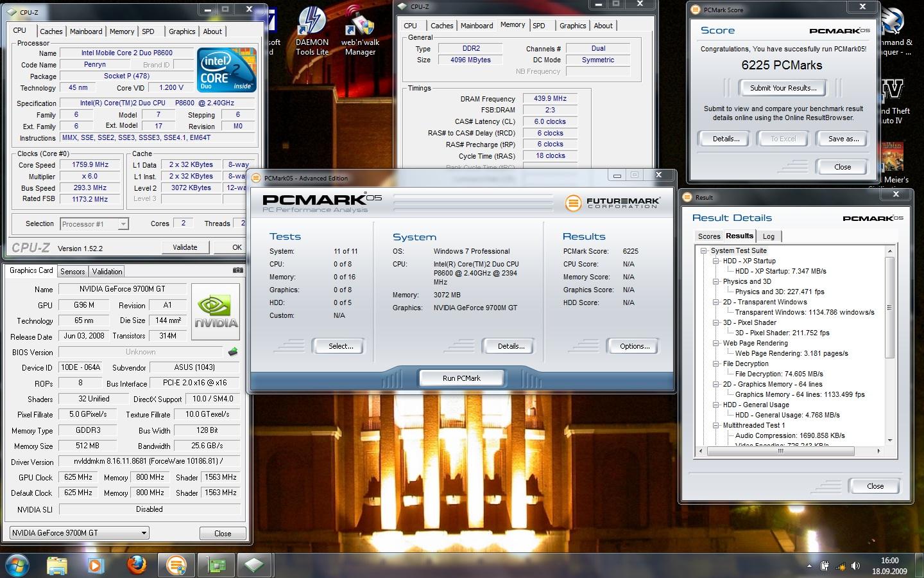Click the NVIDIA logo in GPU-Z
Image resolution: width=924 pixels, height=578 pixels.
point(216,311)
